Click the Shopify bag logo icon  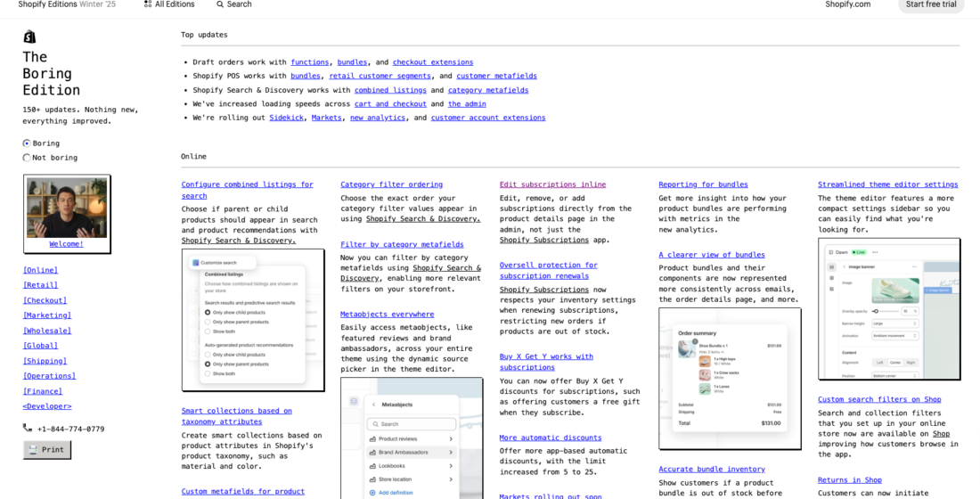pos(29,37)
